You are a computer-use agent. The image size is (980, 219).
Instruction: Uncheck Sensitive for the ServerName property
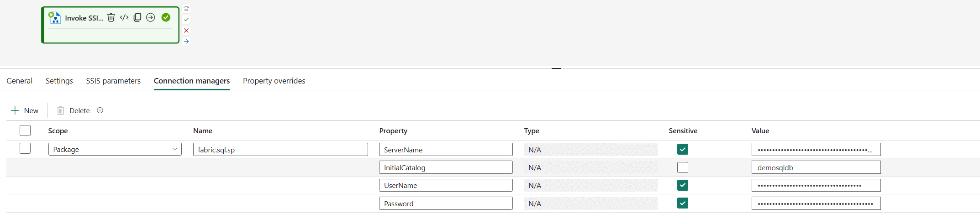point(683,149)
